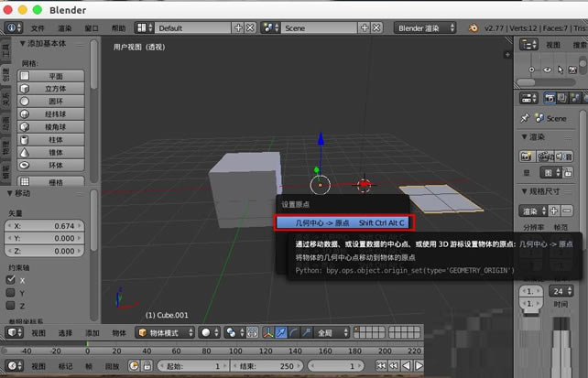Play the animation forward
Viewport: 588px width, 378px height.
click(419, 366)
